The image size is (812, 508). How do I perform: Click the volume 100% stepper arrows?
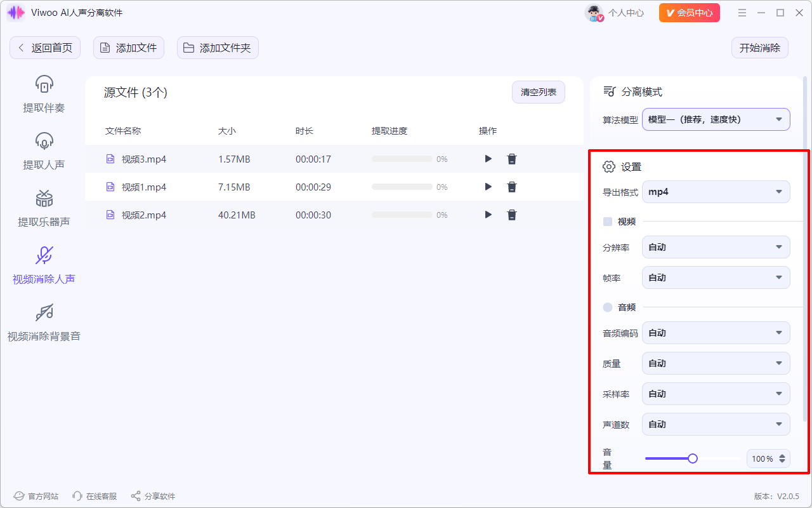[782, 458]
